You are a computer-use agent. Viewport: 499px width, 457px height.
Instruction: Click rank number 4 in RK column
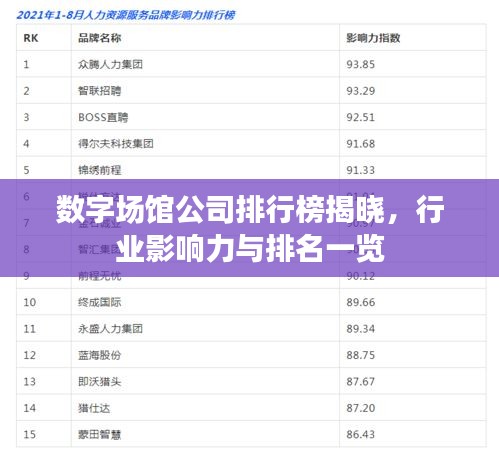[x=26, y=144]
